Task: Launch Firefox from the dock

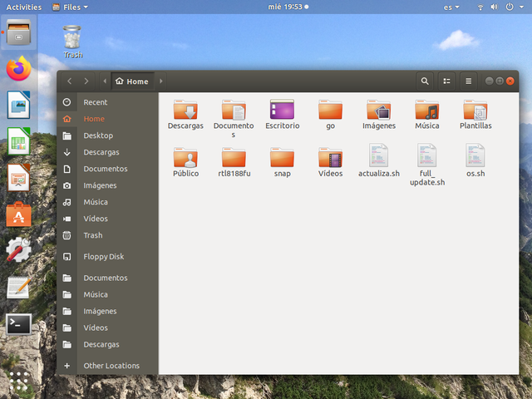Action: 18,69
